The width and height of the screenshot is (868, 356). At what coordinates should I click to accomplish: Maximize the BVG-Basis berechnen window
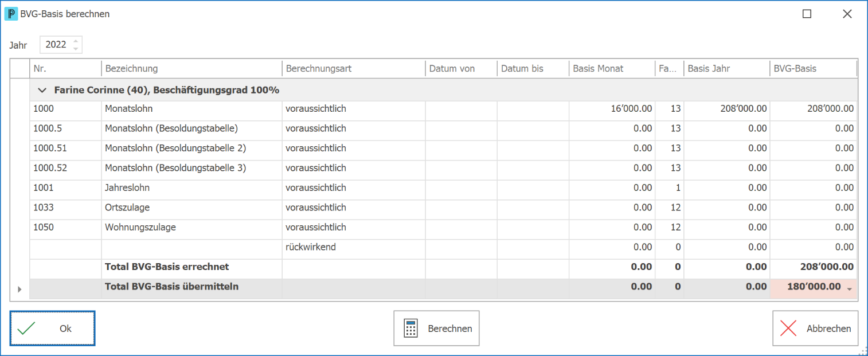click(x=807, y=14)
